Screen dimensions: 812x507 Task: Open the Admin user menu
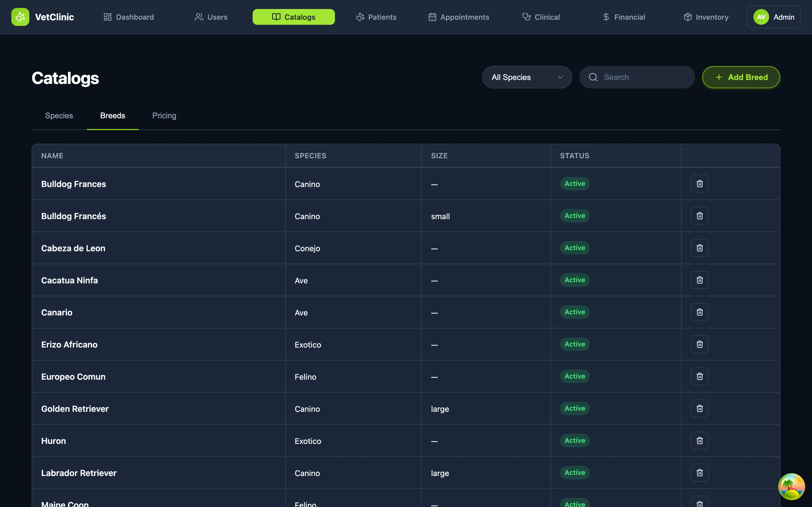point(773,17)
